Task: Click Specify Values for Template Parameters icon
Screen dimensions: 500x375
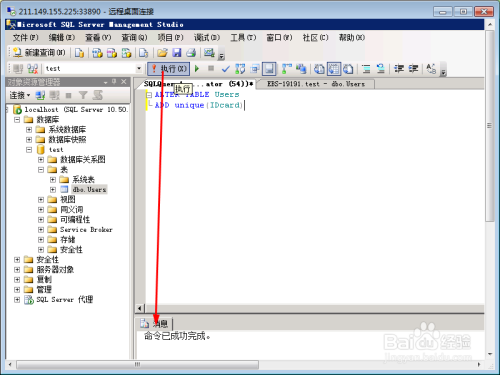Action: tap(431, 69)
